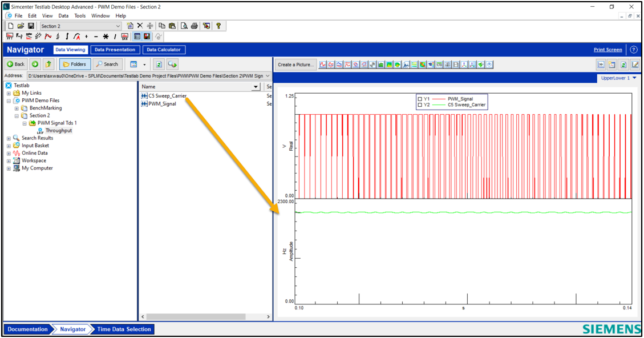
Task: Switch to the Data Calculator tab
Action: tap(164, 50)
